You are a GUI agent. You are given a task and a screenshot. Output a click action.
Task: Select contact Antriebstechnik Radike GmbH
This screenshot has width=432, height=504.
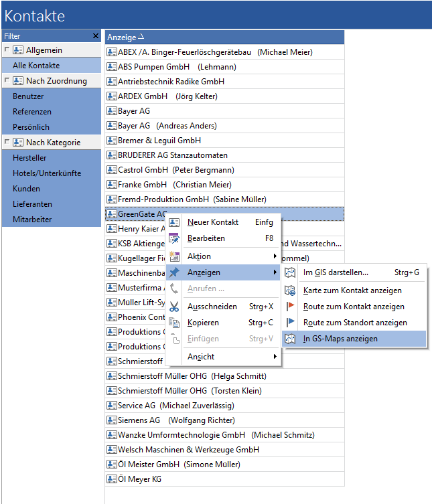(x=224, y=82)
